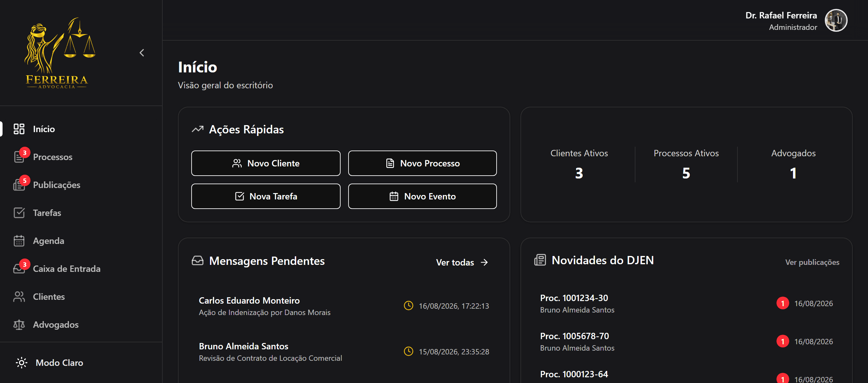This screenshot has height=383, width=868.
Task: Open Publicações in the sidebar
Action: 81,185
